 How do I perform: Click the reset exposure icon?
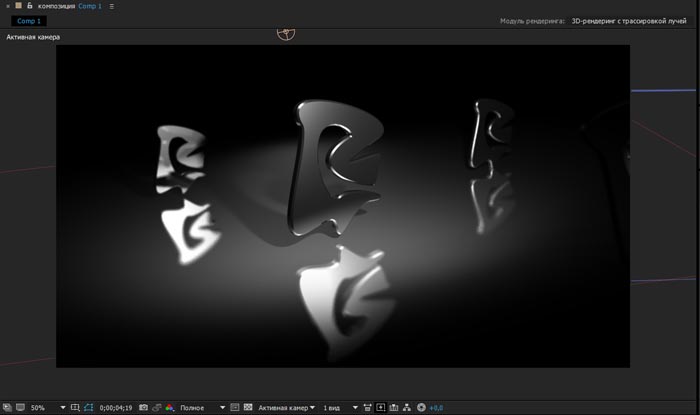pyautogui.click(x=421, y=407)
